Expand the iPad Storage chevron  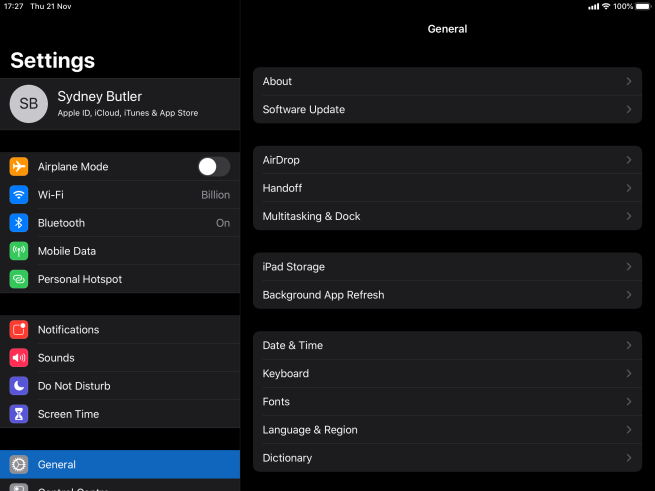click(x=628, y=267)
